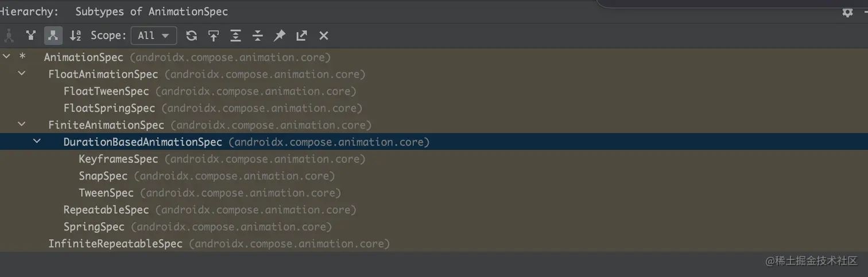This screenshot has width=868, height=277.
Task: Click the greyed-out class hierarchy icon
Action: tap(9, 36)
